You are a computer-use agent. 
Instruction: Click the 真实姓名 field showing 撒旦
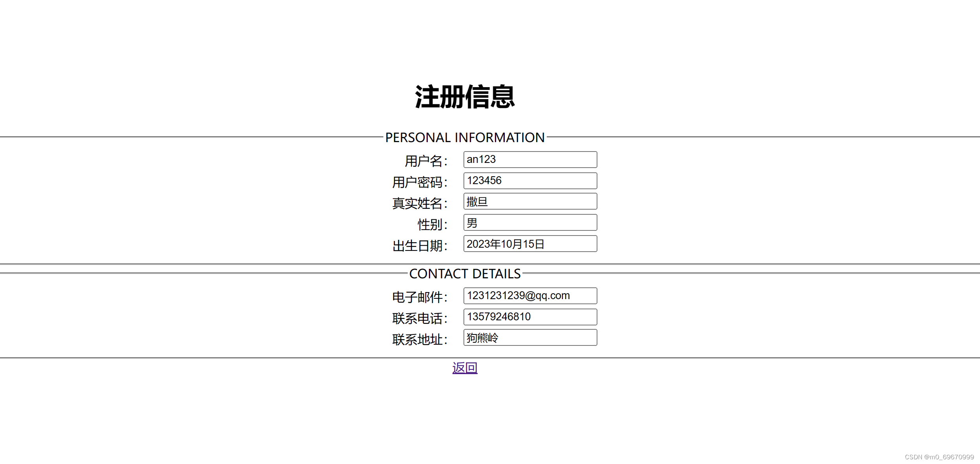(x=529, y=201)
